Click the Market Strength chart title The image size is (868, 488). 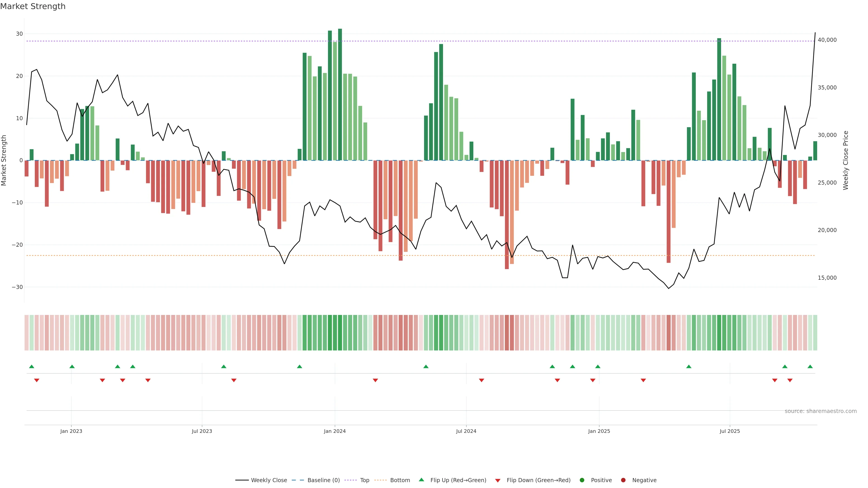pyautogui.click(x=33, y=6)
